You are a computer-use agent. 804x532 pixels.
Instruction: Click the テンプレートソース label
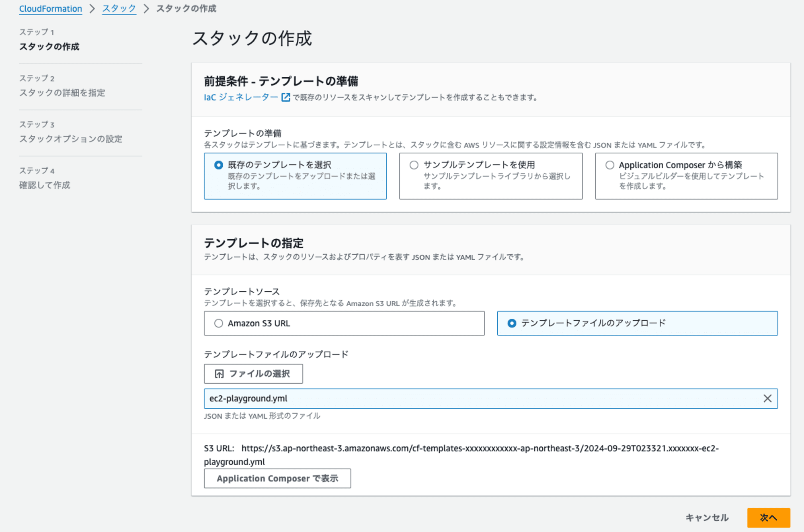tap(242, 291)
